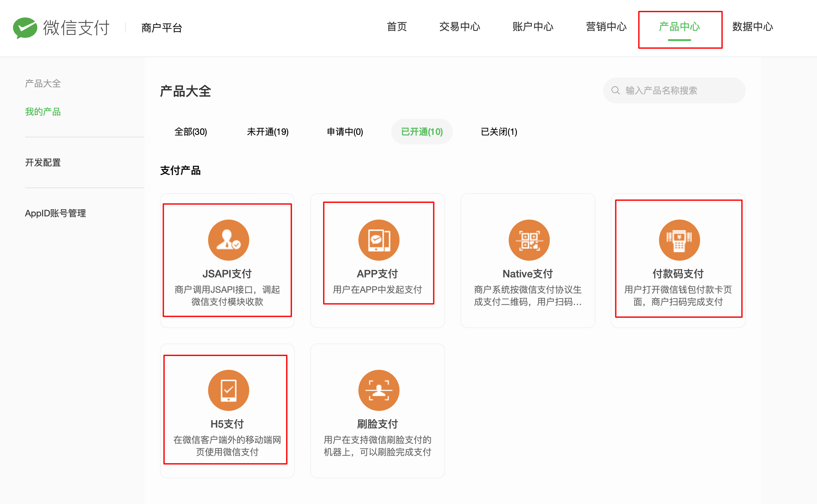Click the H5支付 card title
The width and height of the screenshot is (817, 504).
pos(227,424)
